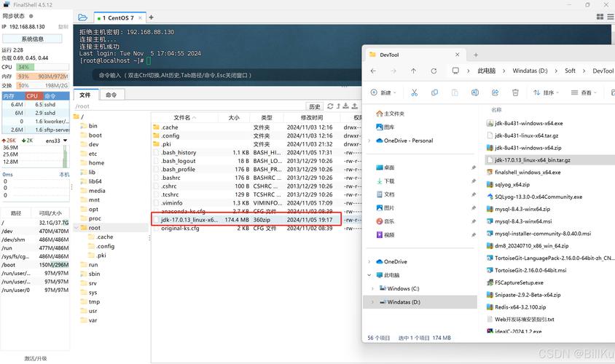Click the Copy icon in Explorer toolbar
This screenshot has height=364, width=615.
pos(434,92)
